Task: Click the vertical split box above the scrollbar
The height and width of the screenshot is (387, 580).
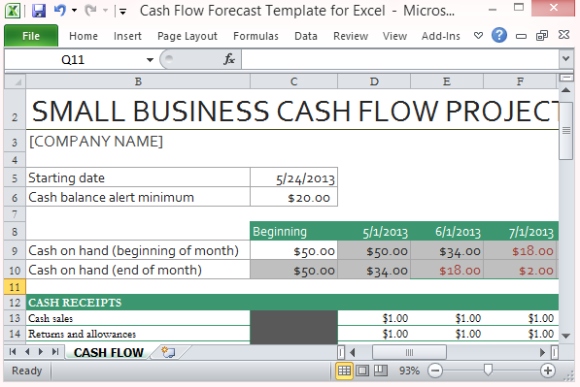Action: point(566,77)
